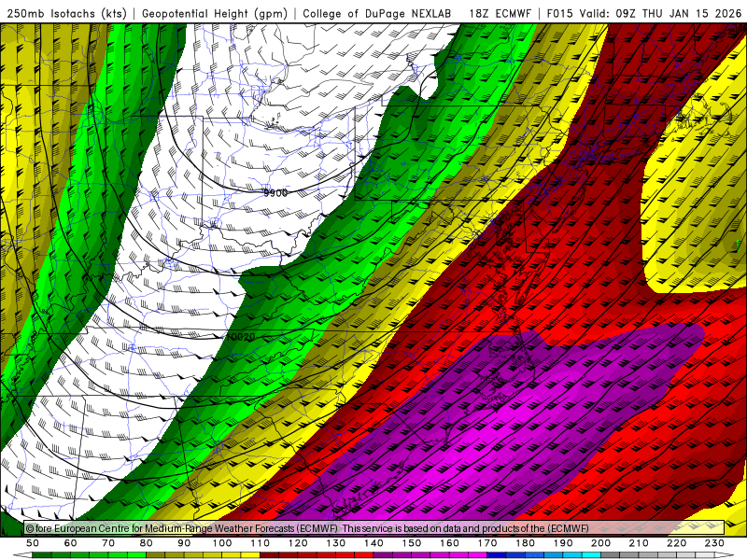Click the dark blue swatch right of 170
Image resolution: width=747 pixels, height=560 pixels.
tap(497, 555)
